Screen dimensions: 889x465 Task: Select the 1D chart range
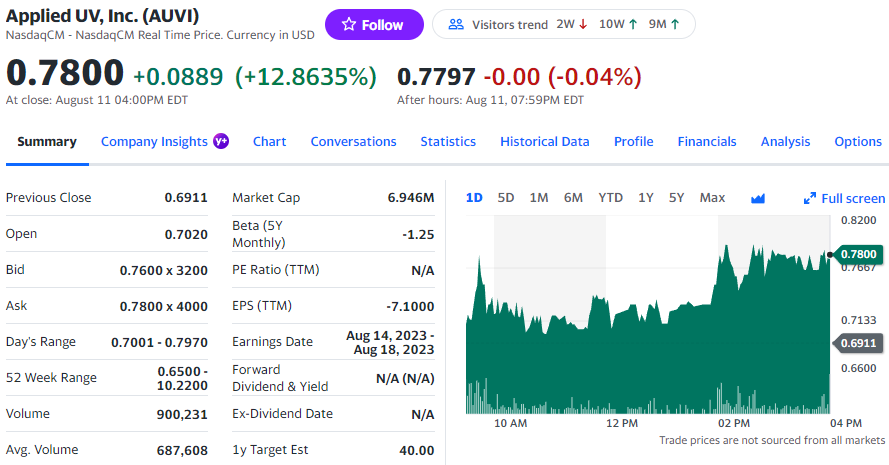point(474,198)
